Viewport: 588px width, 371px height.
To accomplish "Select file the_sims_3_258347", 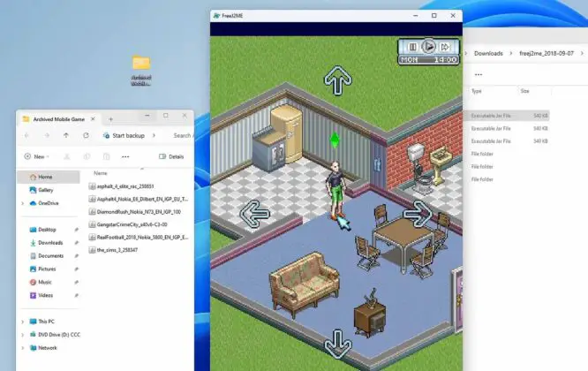I will point(114,250).
